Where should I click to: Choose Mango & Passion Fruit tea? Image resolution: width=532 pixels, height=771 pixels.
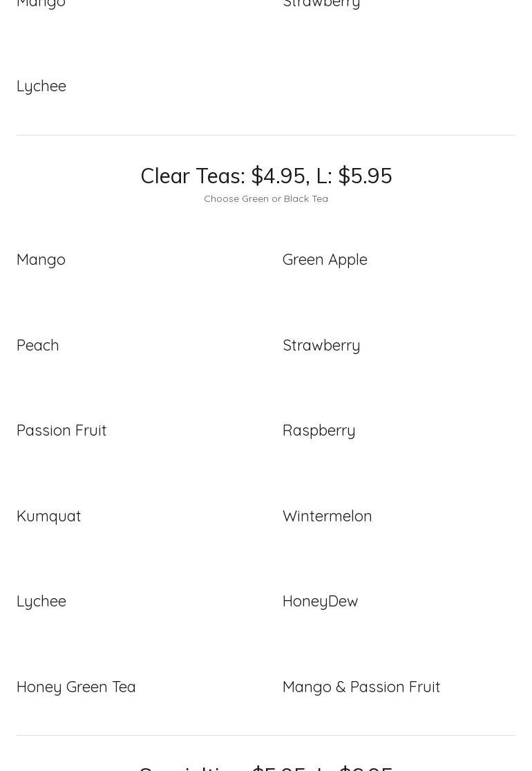[x=361, y=687]
